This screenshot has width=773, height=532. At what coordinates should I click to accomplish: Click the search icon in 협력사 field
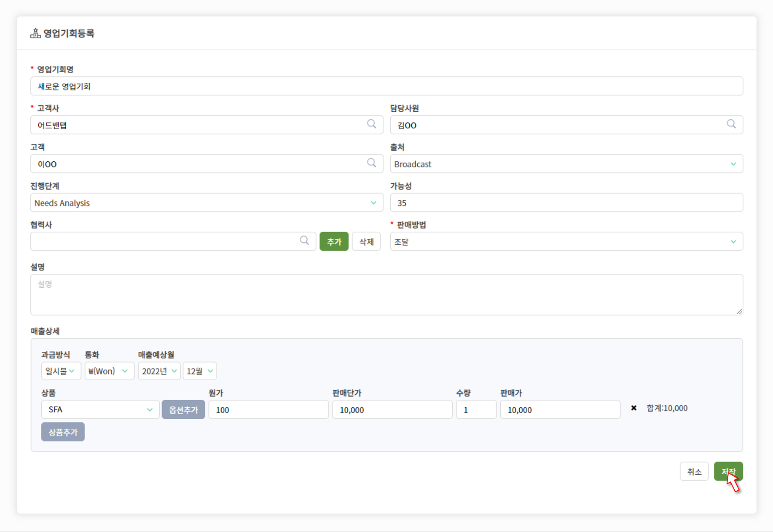coord(304,241)
